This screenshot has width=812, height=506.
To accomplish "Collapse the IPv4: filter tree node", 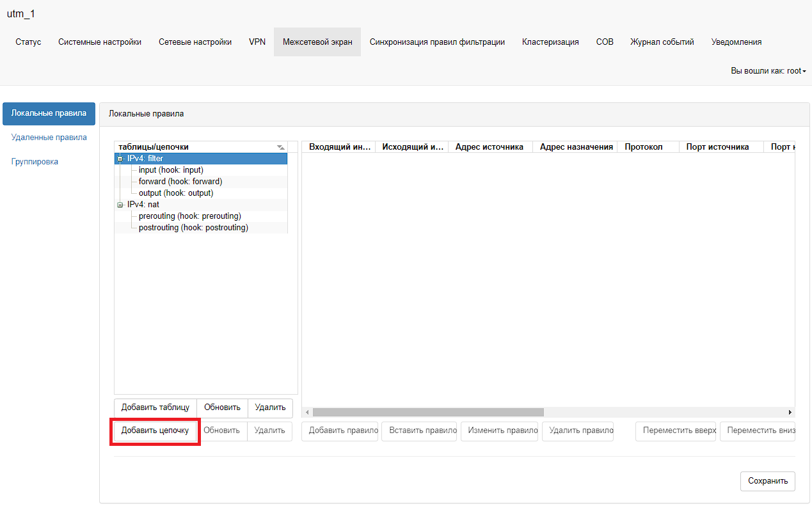I will point(120,159).
